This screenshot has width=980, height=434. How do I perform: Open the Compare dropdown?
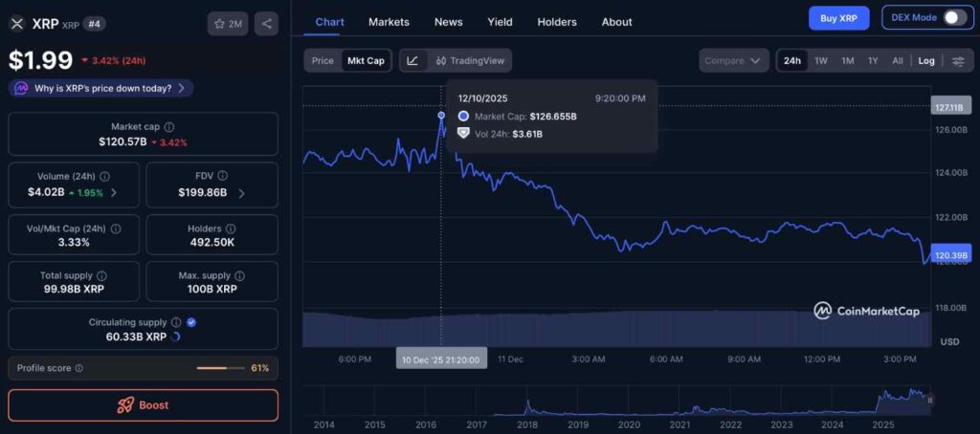tap(733, 61)
